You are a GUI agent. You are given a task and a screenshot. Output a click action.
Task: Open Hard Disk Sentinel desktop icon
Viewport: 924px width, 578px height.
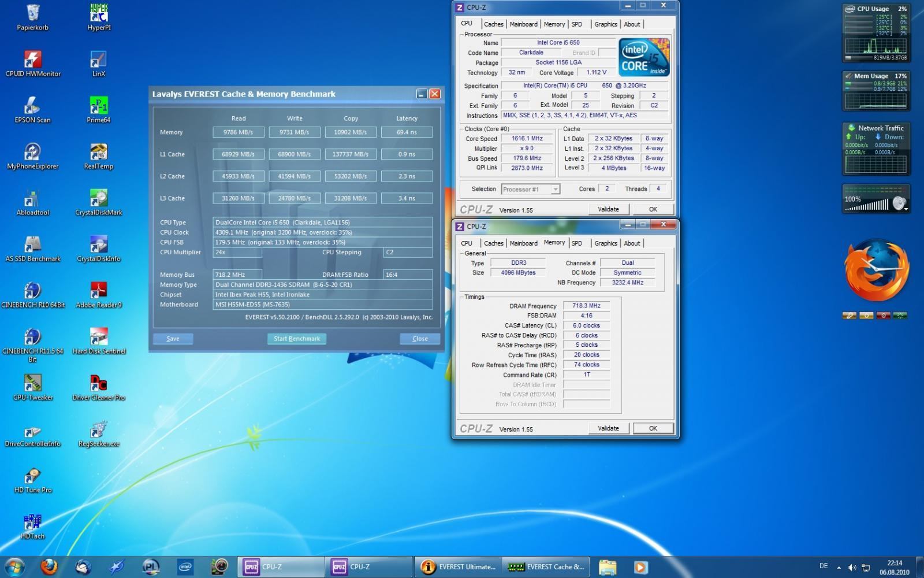[99, 341]
